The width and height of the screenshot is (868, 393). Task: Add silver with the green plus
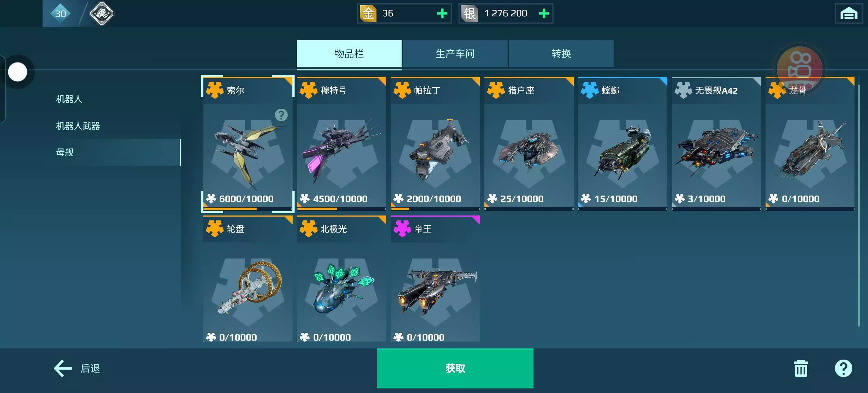544,13
